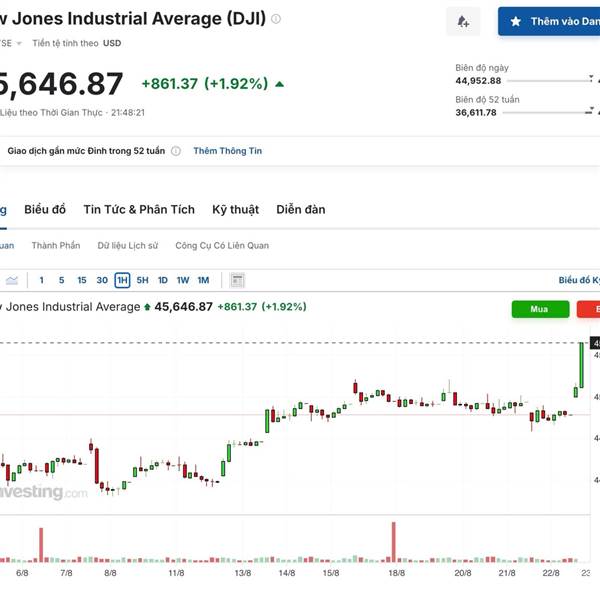Click the 18/8 date label on axis
Viewport: 600px width, 600px height.
[396, 573]
